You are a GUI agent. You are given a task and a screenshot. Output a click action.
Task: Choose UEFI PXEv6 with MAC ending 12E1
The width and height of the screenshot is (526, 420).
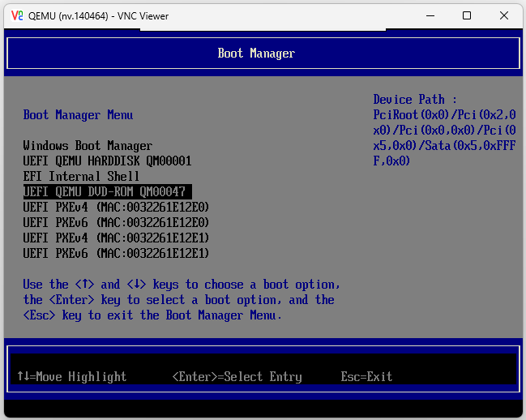coord(116,254)
